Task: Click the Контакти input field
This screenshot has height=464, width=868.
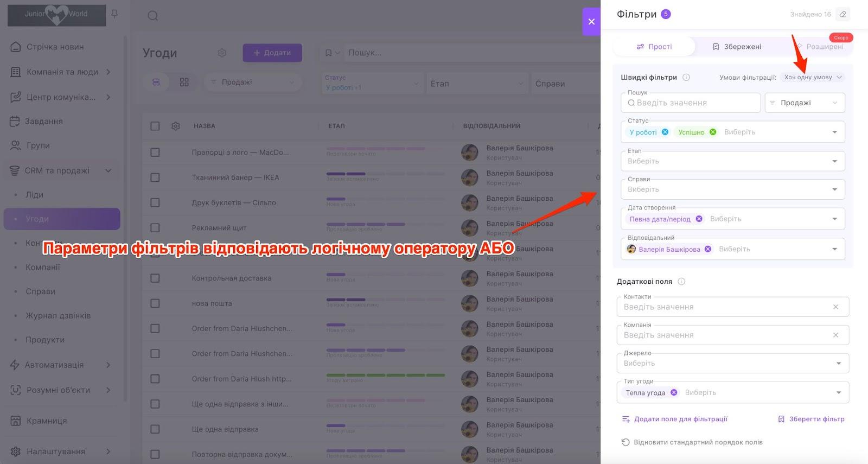Action: point(733,307)
